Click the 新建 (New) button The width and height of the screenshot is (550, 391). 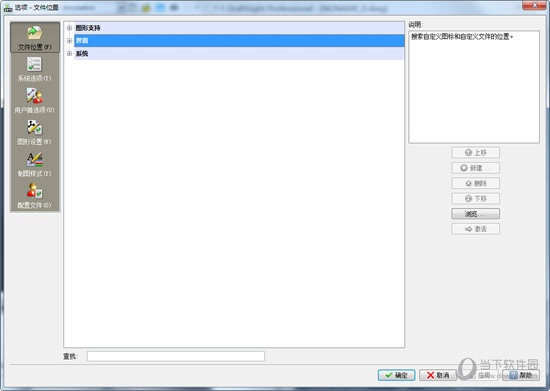click(475, 168)
